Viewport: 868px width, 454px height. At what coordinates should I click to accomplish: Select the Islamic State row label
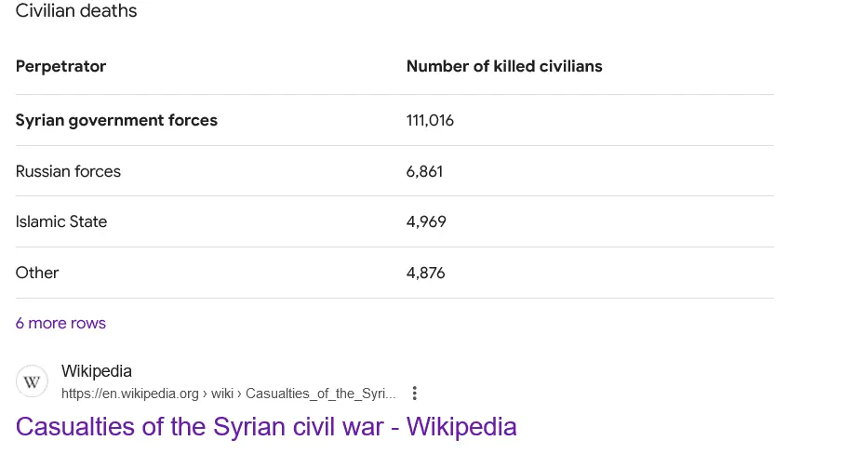pyautogui.click(x=61, y=221)
